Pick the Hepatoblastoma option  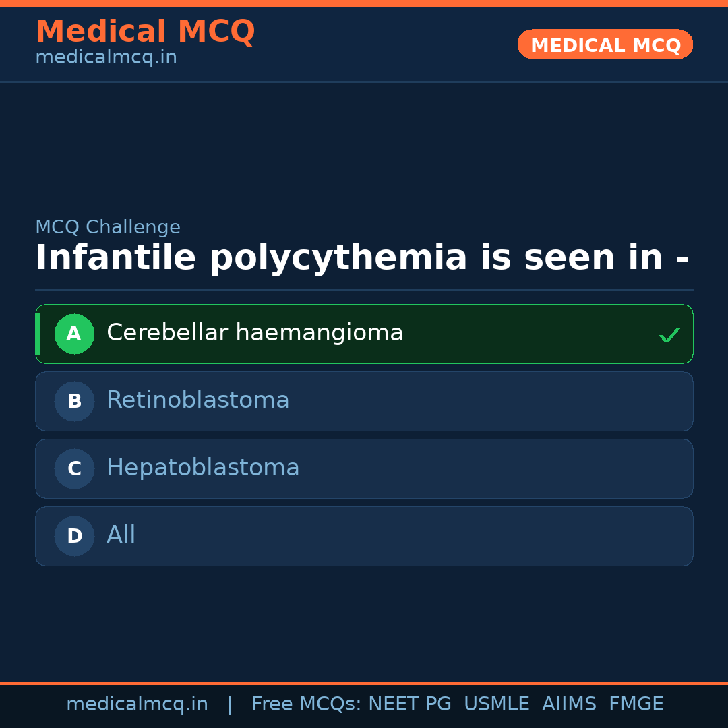[x=203, y=468]
